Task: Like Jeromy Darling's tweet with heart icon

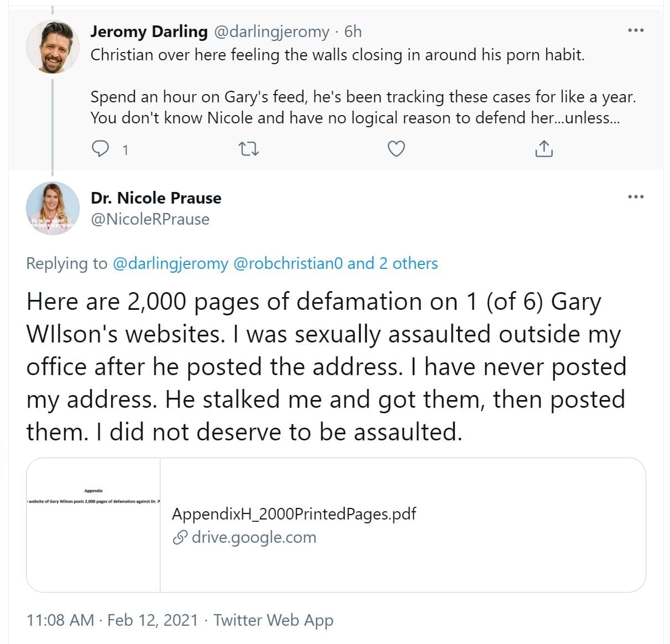Action: [396, 149]
